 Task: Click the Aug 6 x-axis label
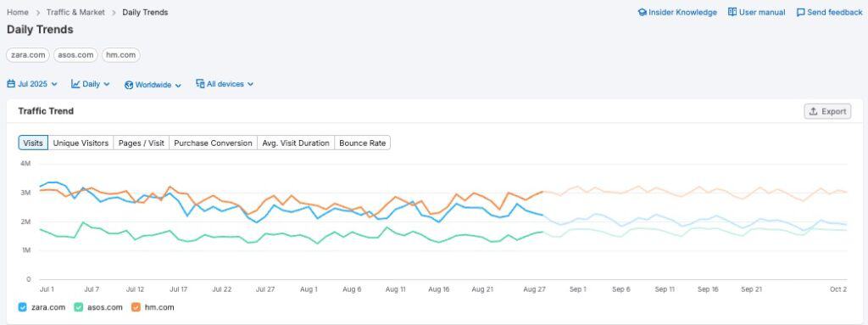pyautogui.click(x=352, y=289)
